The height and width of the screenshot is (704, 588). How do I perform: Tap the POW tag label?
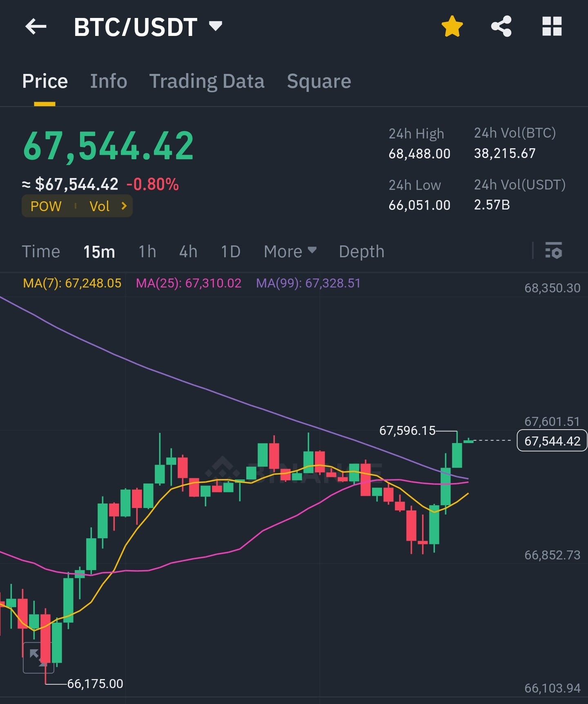(x=46, y=206)
